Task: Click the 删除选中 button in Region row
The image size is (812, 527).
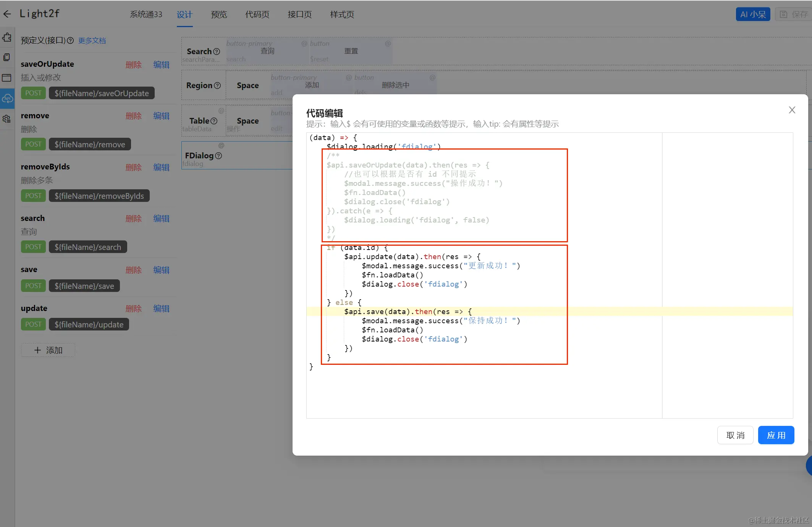Action: [x=395, y=85]
